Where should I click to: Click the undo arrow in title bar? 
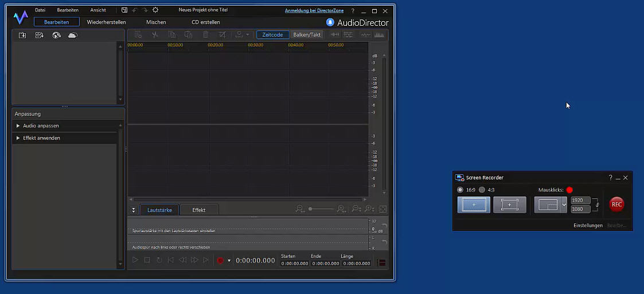pyautogui.click(x=134, y=10)
